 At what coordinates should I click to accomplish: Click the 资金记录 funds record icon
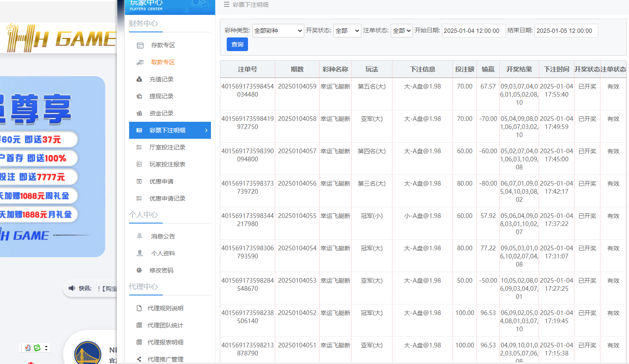[x=140, y=113]
